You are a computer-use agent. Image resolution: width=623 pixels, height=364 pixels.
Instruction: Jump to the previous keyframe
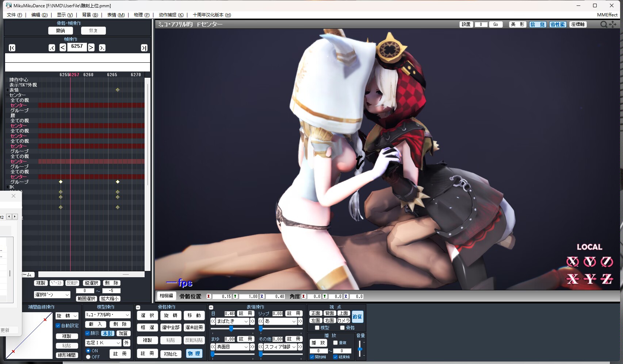pos(52,48)
